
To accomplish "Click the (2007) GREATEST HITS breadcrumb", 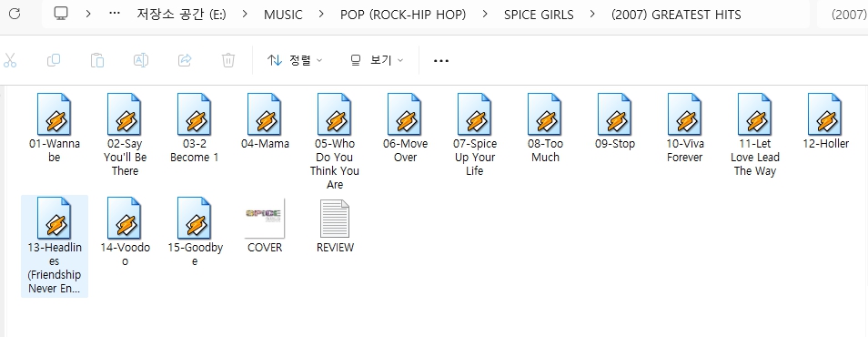I will coord(676,15).
